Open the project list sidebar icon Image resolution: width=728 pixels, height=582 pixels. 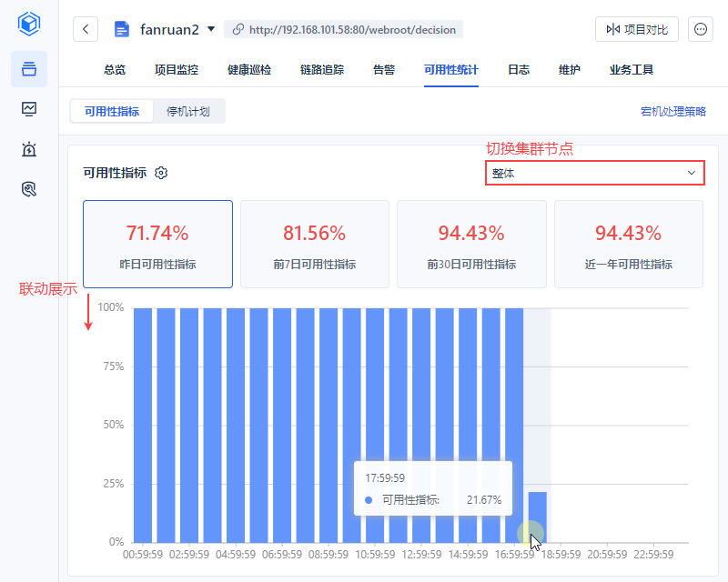coord(29,69)
